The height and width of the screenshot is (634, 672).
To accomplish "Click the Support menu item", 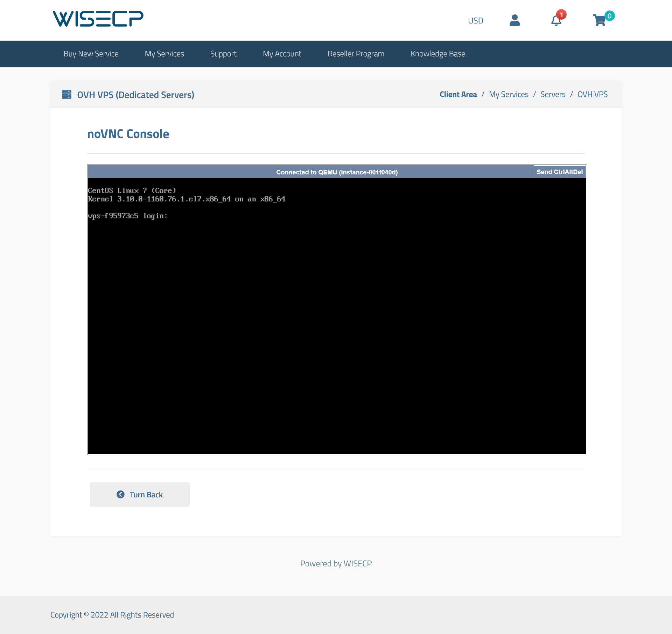I will [x=223, y=54].
